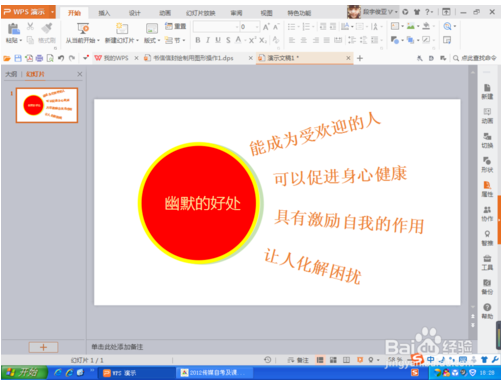Select the Format Painter brush icon
The image size is (501, 382).
click(x=47, y=28)
